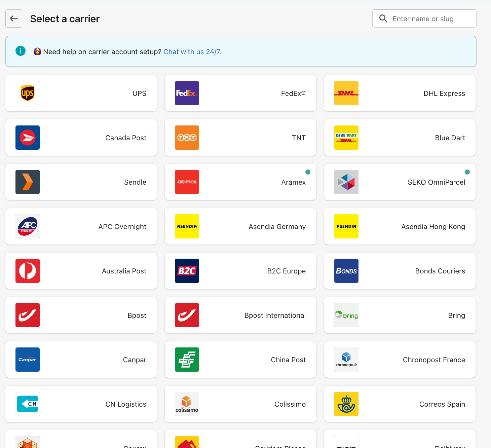Click the carrier search input field

coord(424,18)
